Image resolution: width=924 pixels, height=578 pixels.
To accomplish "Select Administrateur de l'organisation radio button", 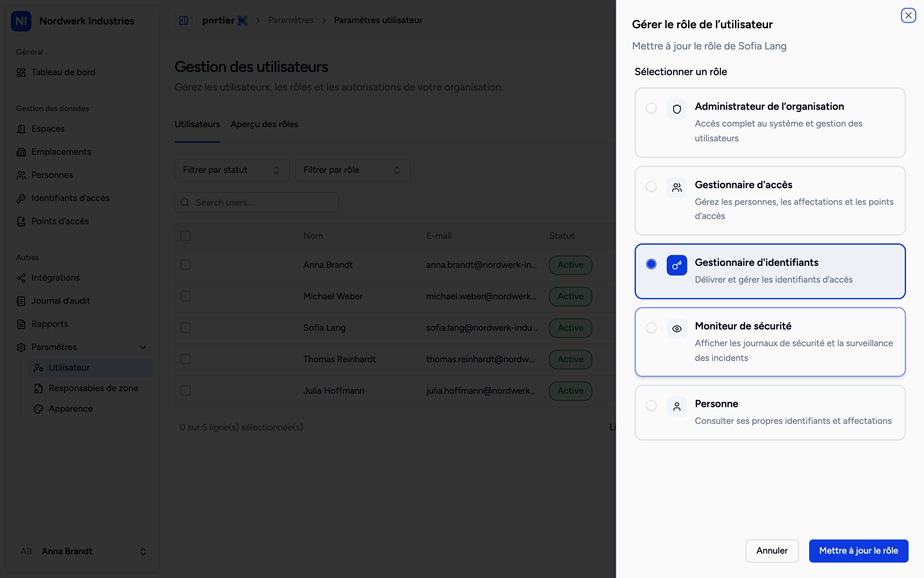I will [x=651, y=108].
